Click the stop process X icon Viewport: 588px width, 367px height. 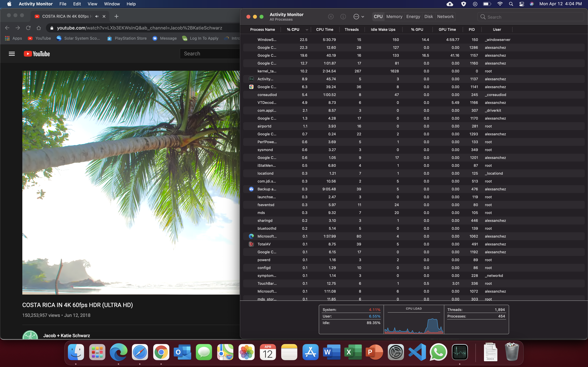(331, 17)
